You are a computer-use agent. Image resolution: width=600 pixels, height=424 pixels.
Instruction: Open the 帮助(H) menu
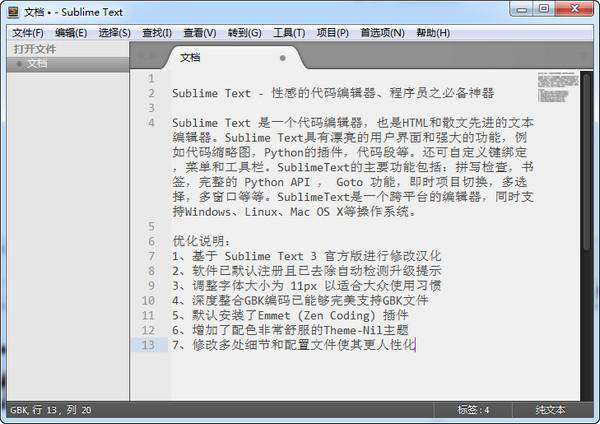click(x=433, y=33)
